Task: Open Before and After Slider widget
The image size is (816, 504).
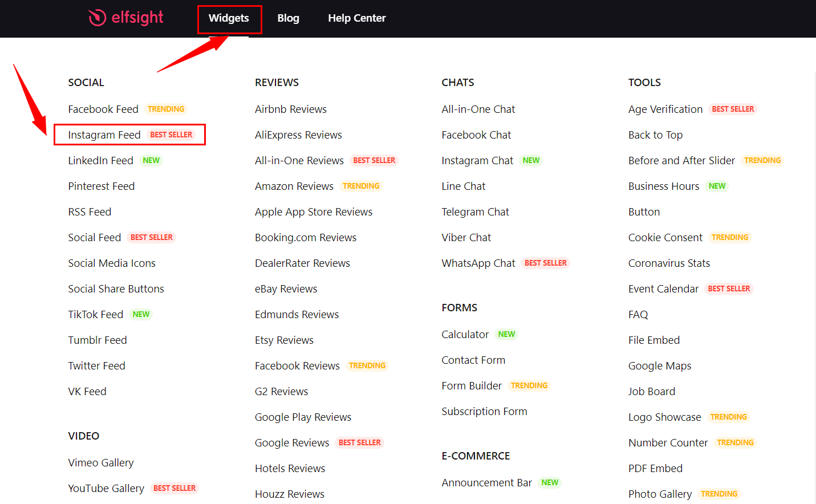Action: [682, 160]
